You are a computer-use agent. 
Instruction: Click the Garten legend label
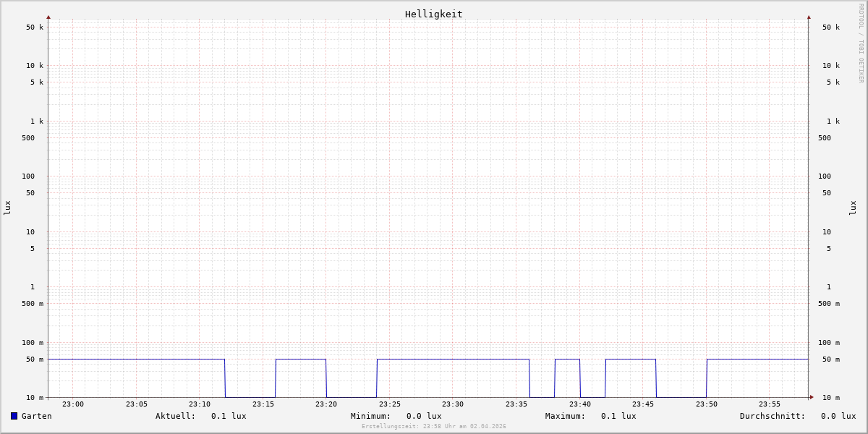[x=36, y=416]
